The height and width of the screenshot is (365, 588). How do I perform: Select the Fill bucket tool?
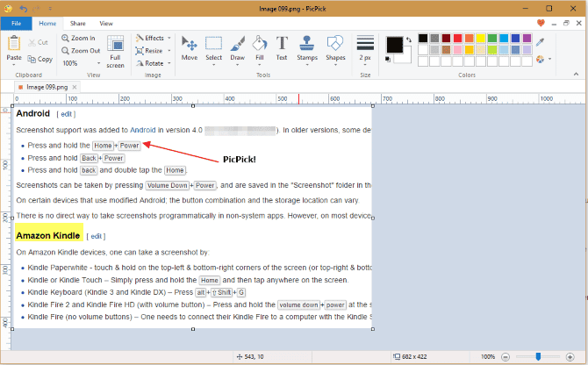pyautogui.click(x=260, y=47)
